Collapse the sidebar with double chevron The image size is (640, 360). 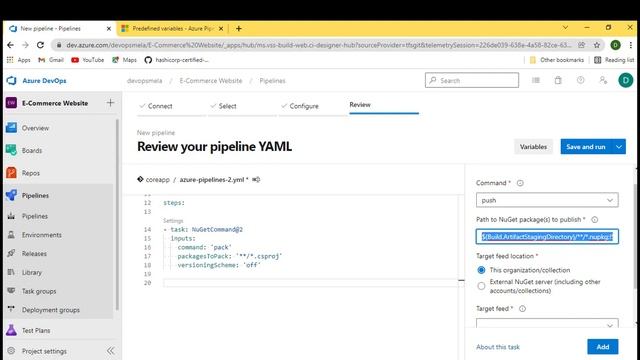click(111, 351)
